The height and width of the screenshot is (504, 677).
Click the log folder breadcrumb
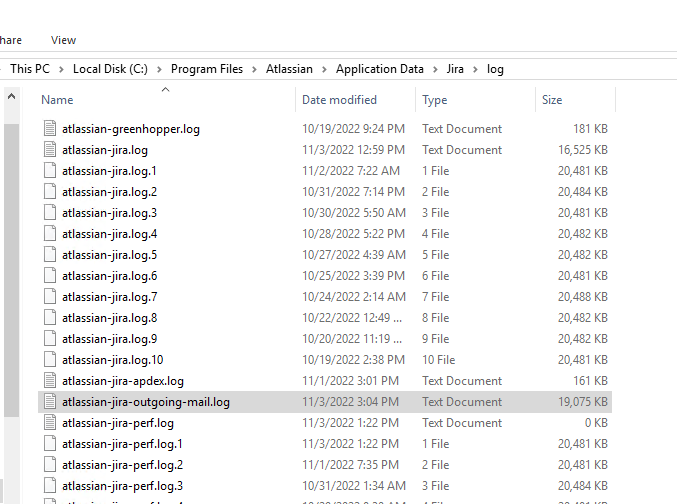pos(495,70)
